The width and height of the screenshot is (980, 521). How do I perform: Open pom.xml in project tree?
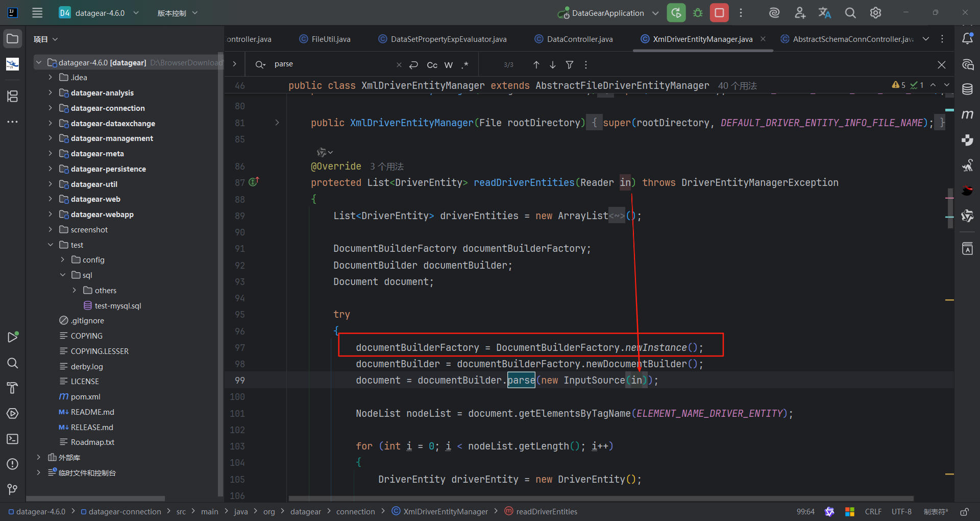85,397
